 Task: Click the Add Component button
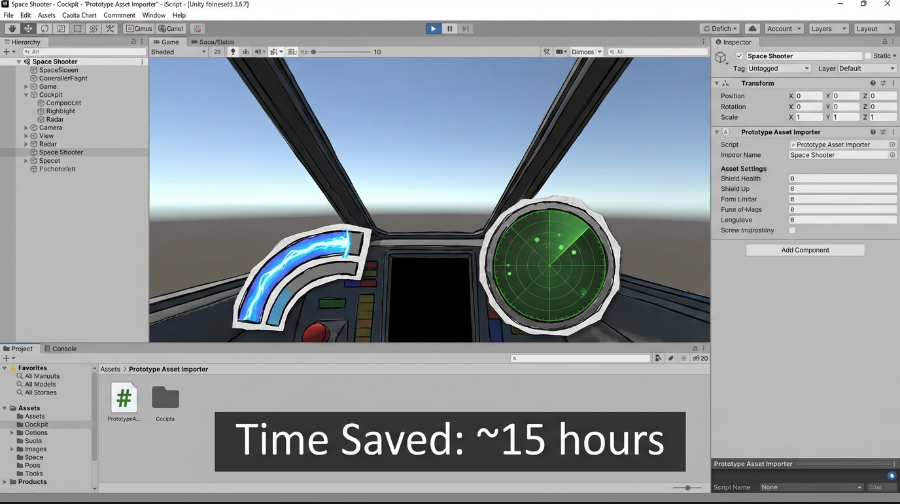(805, 250)
